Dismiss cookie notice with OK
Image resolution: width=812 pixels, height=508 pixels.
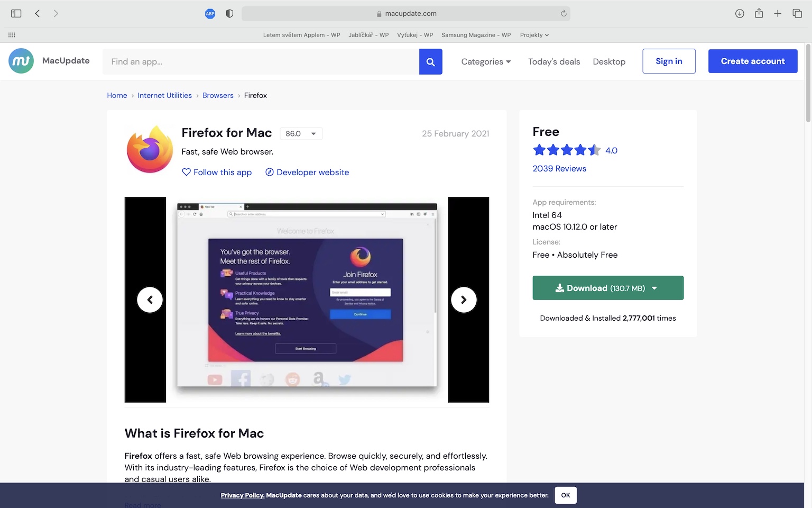click(x=566, y=495)
